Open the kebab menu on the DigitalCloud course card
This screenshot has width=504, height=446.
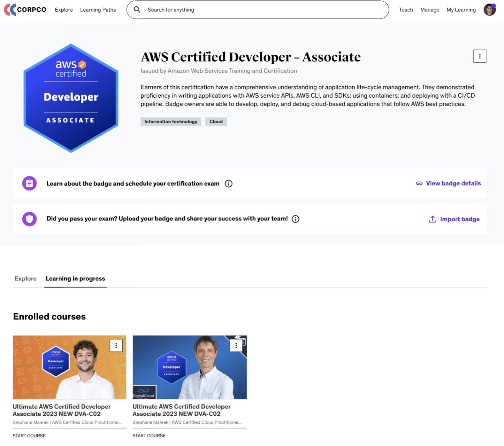236,346
